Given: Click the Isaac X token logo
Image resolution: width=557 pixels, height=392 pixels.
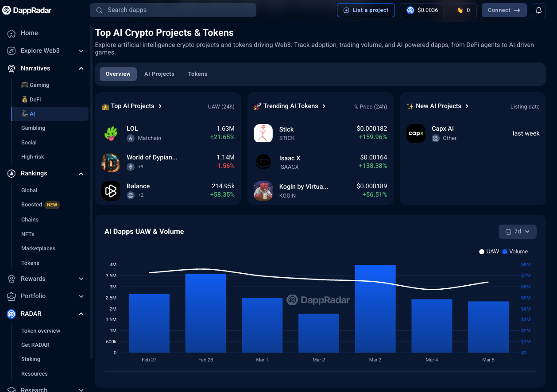Looking at the screenshot, I should pyautogui.click(x=263, y=162).
